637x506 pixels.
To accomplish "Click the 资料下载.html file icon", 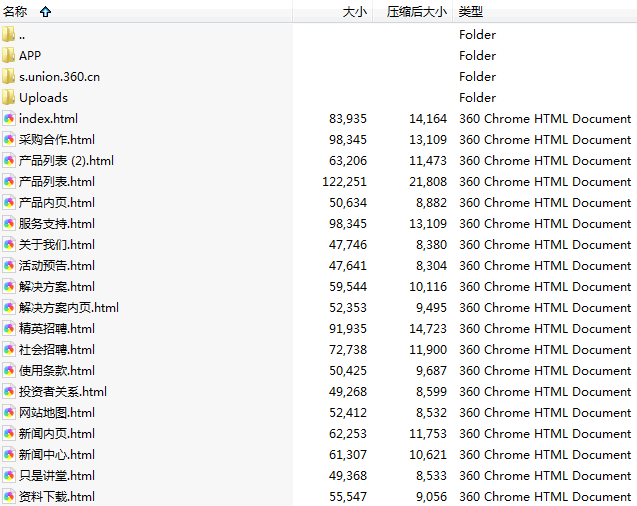I will click(x=9, y=497).
